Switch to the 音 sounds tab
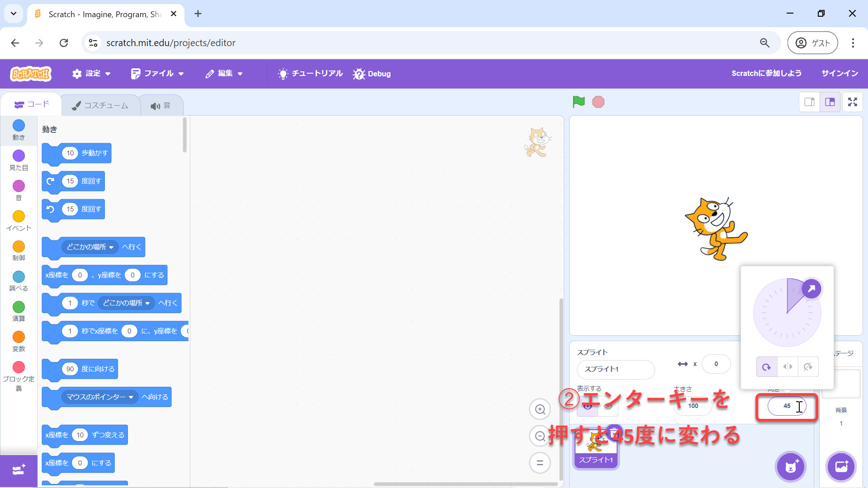868x488 pixels. coord(160,105)
